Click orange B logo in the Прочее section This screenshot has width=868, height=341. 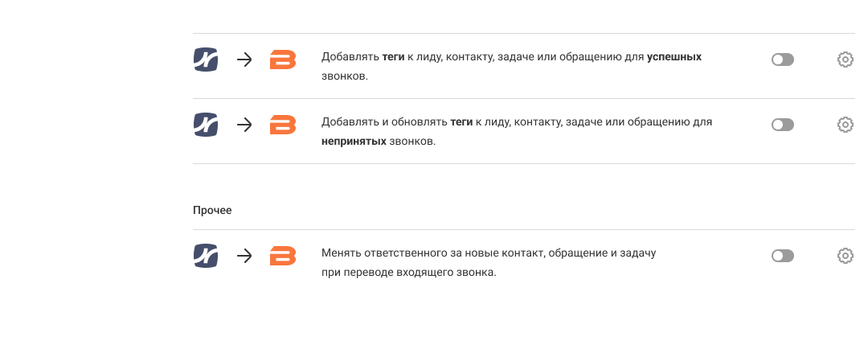point(283,256)
